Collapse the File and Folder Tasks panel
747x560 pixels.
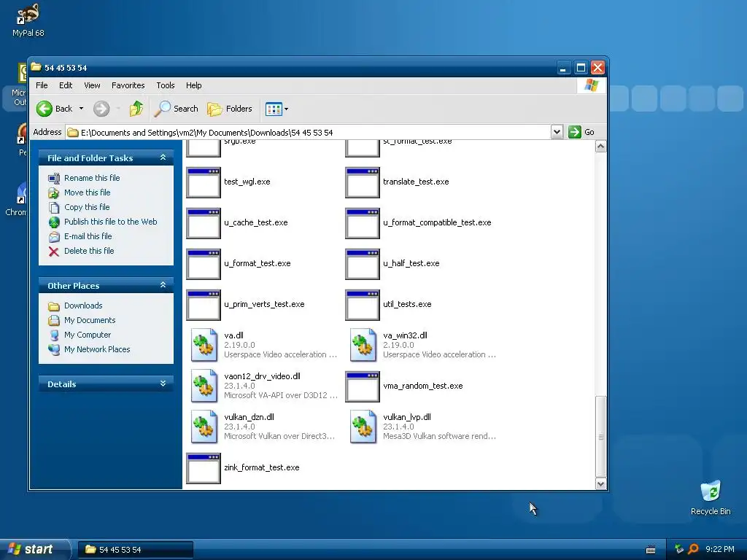(x=163, y=157)
